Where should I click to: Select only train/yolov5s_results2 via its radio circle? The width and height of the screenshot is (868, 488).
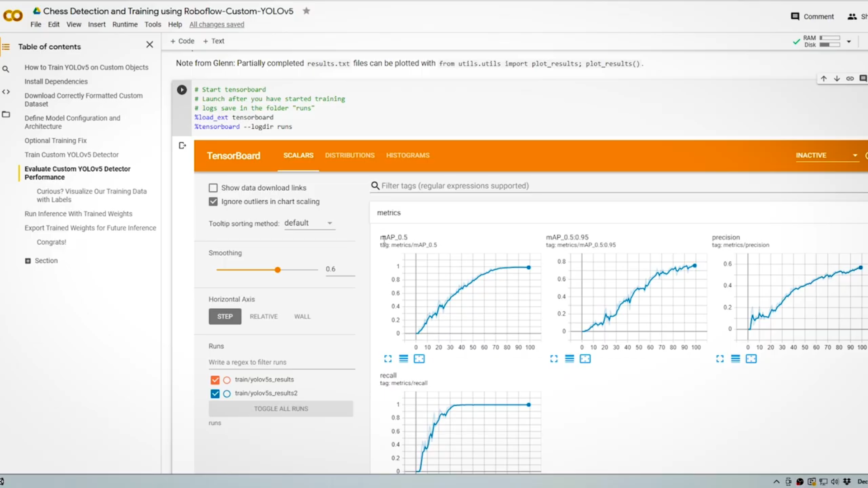[x=227, y=394]
